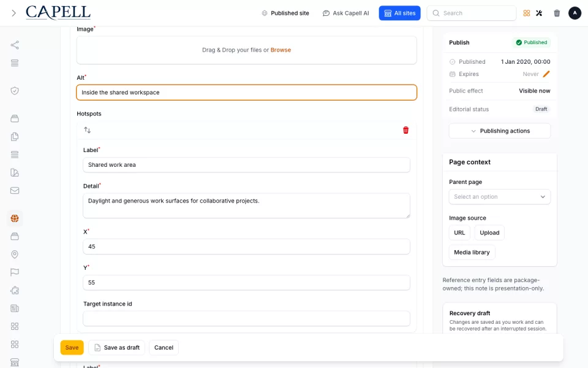Open the location pin sidebar icon
Image resolution: width=588 pixels, height=368 pixels.
(x=15, y=254)
